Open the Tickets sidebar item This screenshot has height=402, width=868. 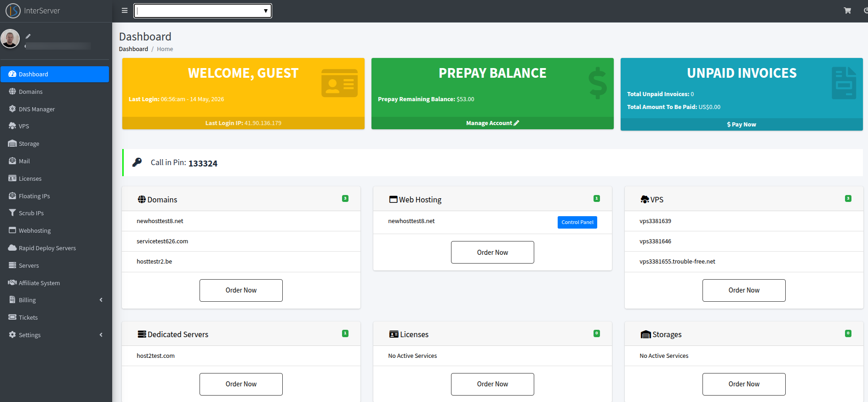pos(55,317)
